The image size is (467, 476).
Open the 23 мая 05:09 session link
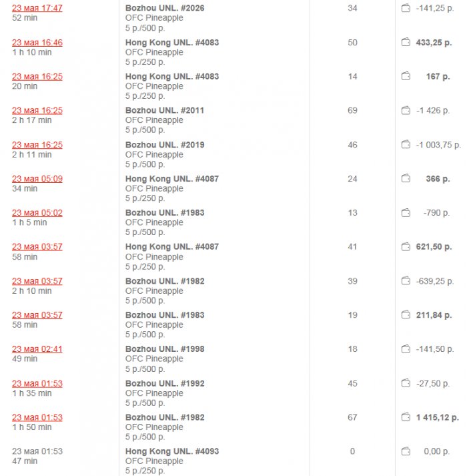(37, 179)
